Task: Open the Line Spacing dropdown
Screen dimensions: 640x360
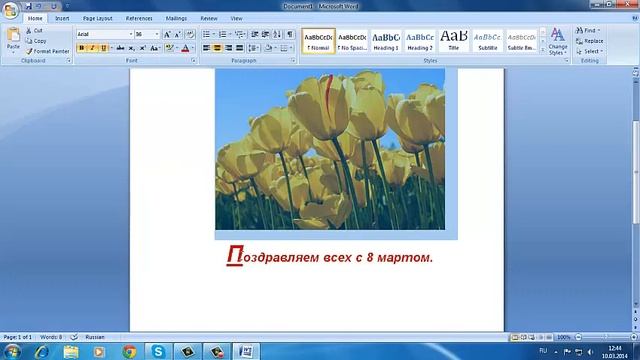Action: click(x=253, y=48)
